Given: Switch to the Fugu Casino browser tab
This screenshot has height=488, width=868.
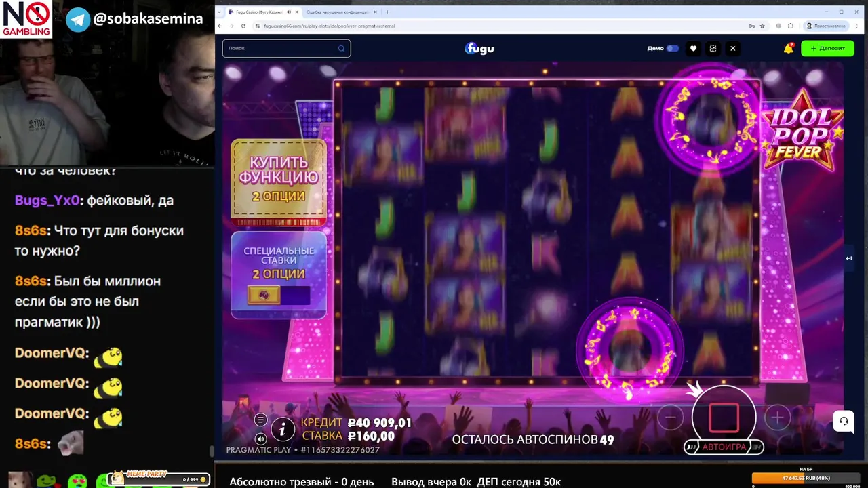Looking at the screenshot, I should 258,12.
